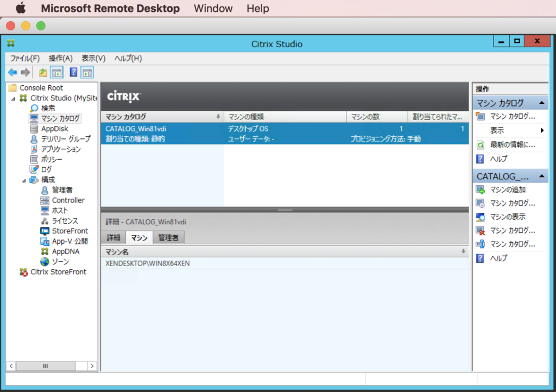Open the ヘルプ(H) menu

[x=128, y=59]
